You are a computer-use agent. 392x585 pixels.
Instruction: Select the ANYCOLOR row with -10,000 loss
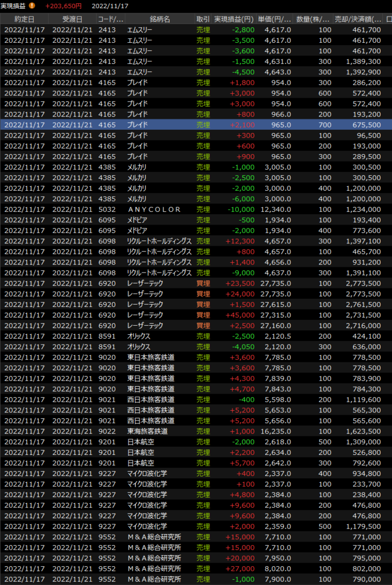coord(154,210)
